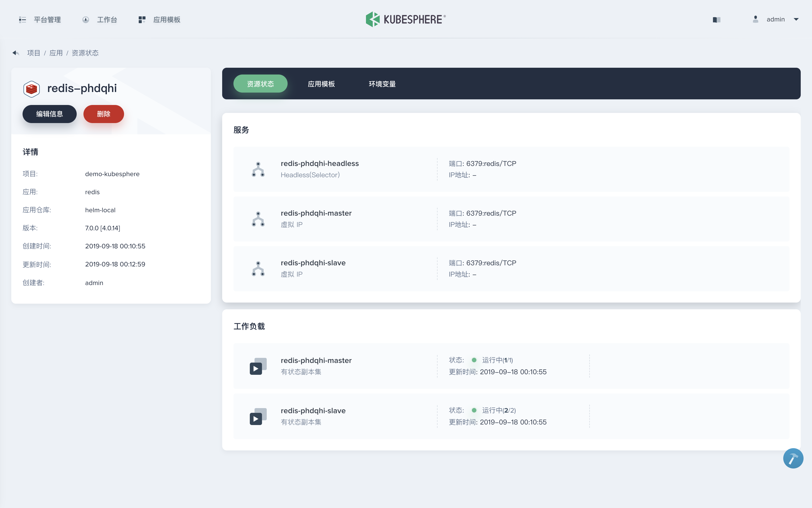Expand the admin account dropdown arrow
Viewport: 812px width, 508px height.
click(796, 19)
